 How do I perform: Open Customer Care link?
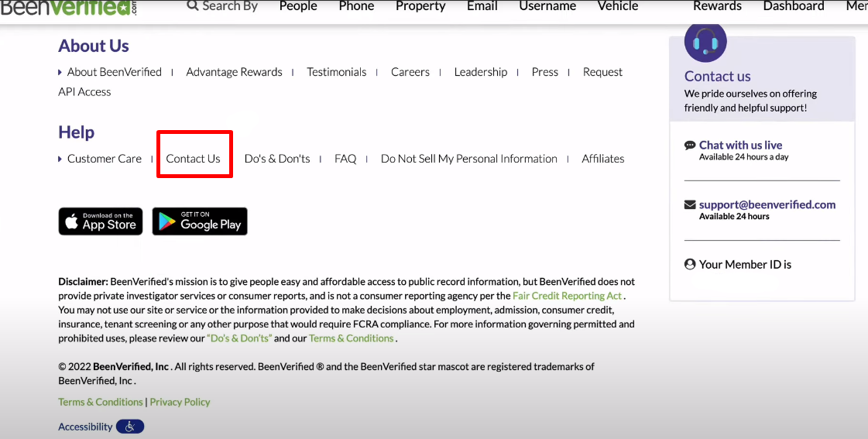pyautogui.click(x=105, y=159)
